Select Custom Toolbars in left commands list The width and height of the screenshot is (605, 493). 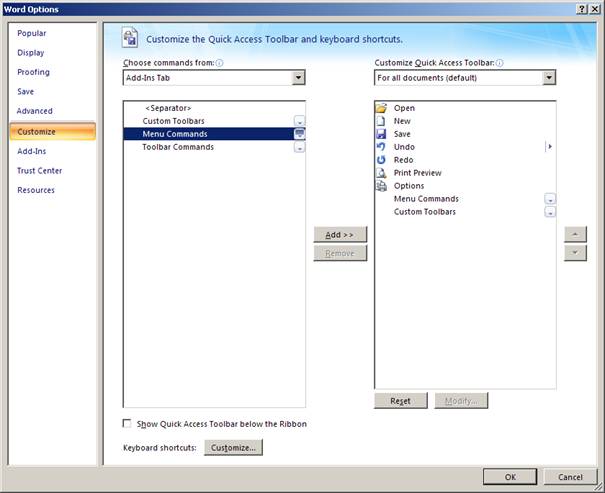214,121
